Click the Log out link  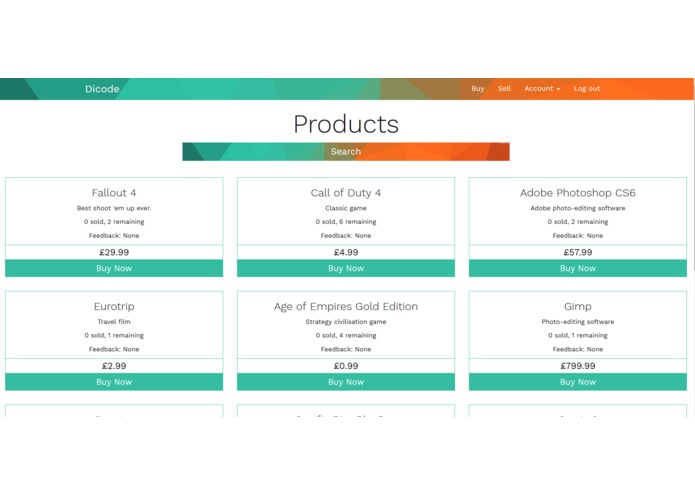(x=586, y=89)
